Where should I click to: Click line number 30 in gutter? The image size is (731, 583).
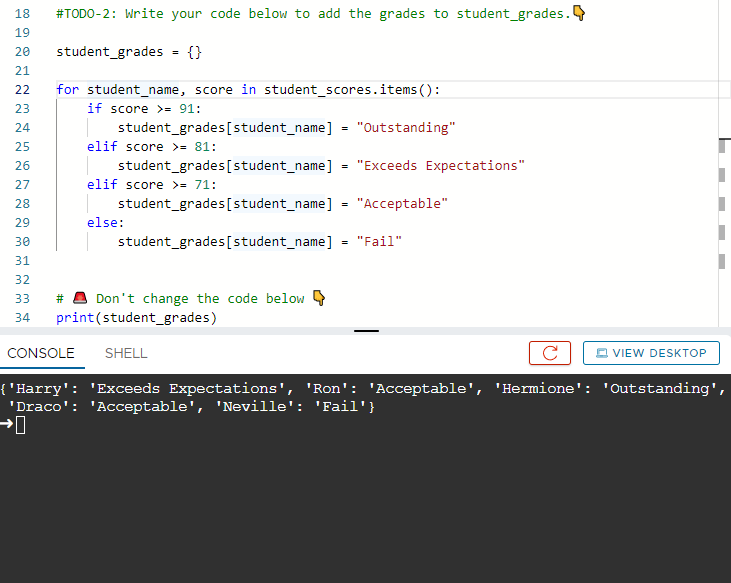[x=22, y=241]
